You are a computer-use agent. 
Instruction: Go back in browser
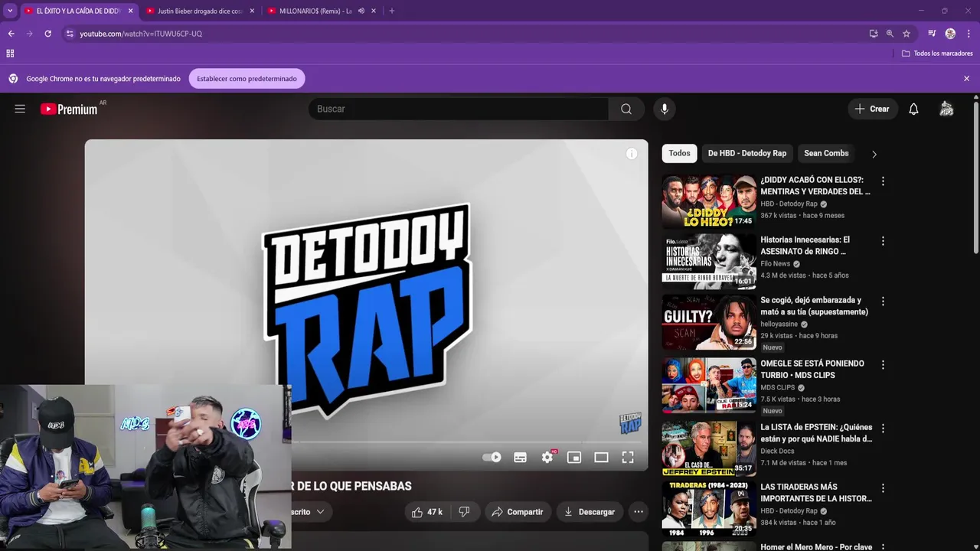pos(11,34)
